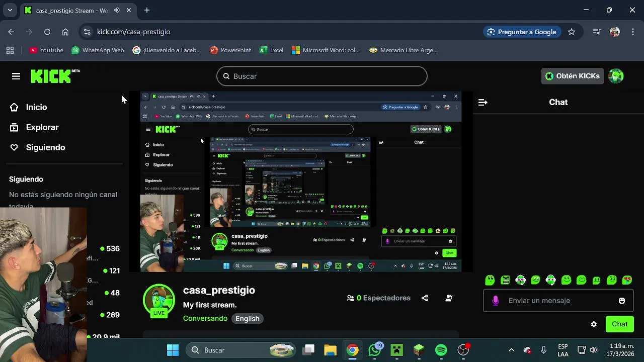Insert the heart-eyes crying green emote
Viewport: 644px width, 362px height.
627,280
